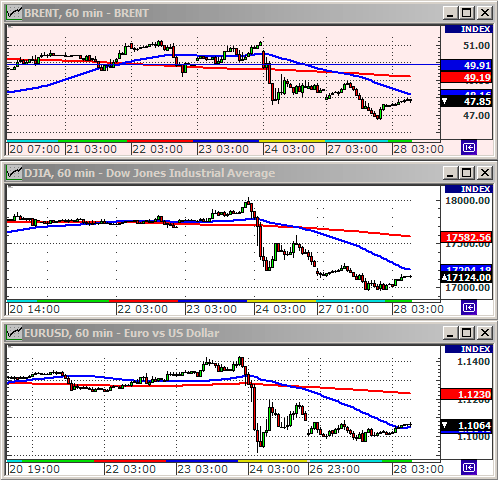The image size is (498, 480).
Task: Click the 17124.00 current price marker
Action: (466, 277)
